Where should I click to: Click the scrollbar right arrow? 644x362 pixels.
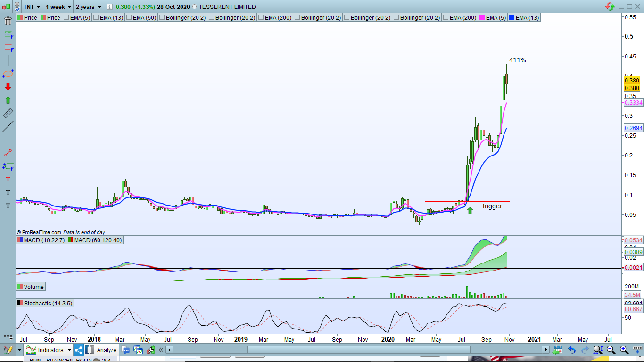[x=546, y=350]
